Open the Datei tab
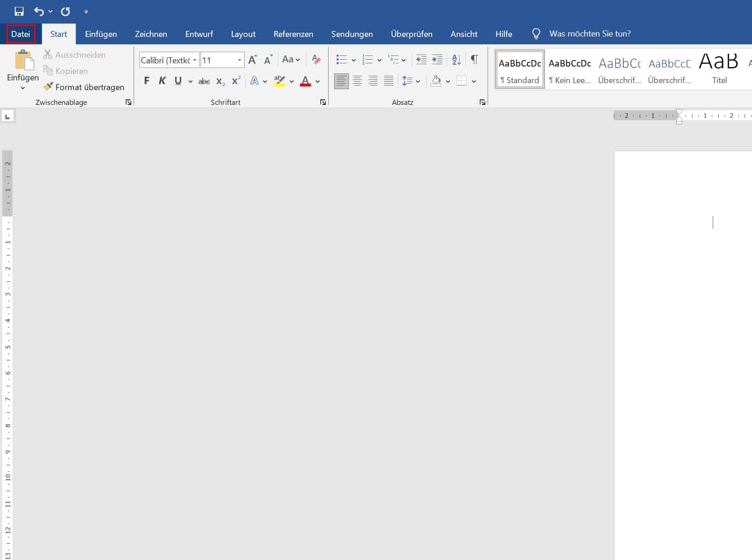The width and height of the screenshot is (752, 560). pyautogui.click(x=21, y=34)
